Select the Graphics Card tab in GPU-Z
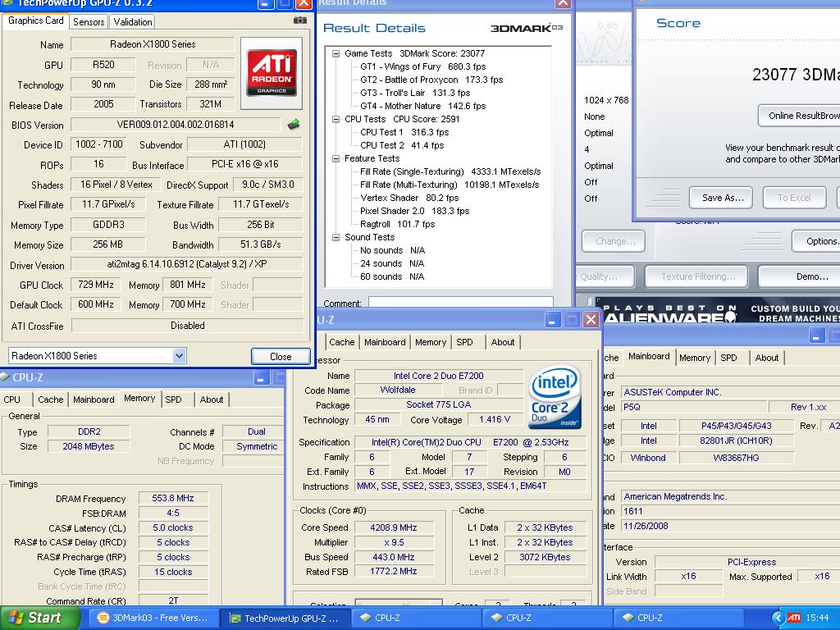The height and width of the screenshot is (630, 840). [x=35, y=21]
